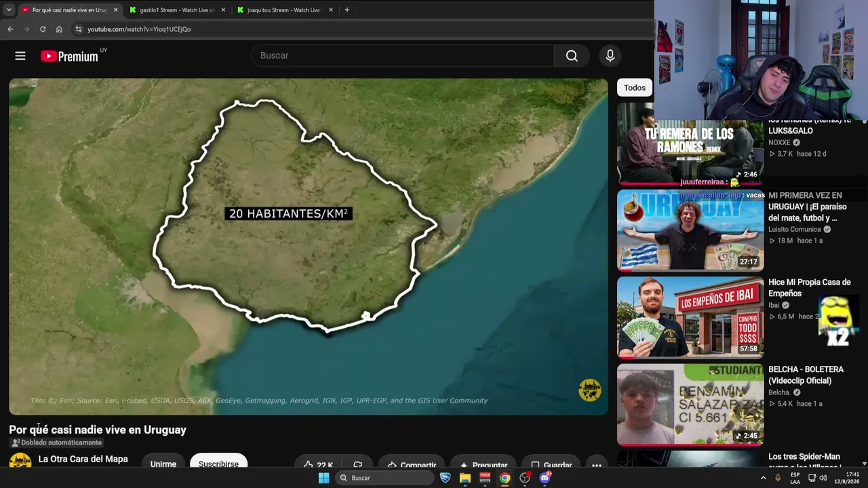Expand the browser tab search dropdown
This screenshot has width=868, height=488.
click(9, 10)
